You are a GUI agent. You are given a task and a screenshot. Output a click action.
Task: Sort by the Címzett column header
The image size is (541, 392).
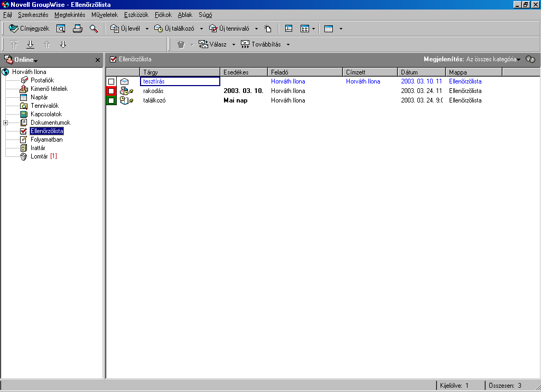[x=370, y=72]
